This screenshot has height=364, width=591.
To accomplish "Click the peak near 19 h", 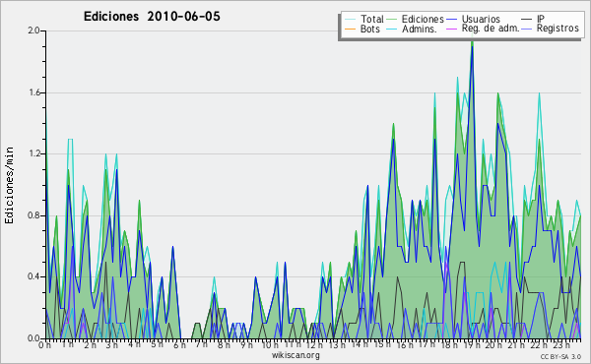I will [472, 40].
